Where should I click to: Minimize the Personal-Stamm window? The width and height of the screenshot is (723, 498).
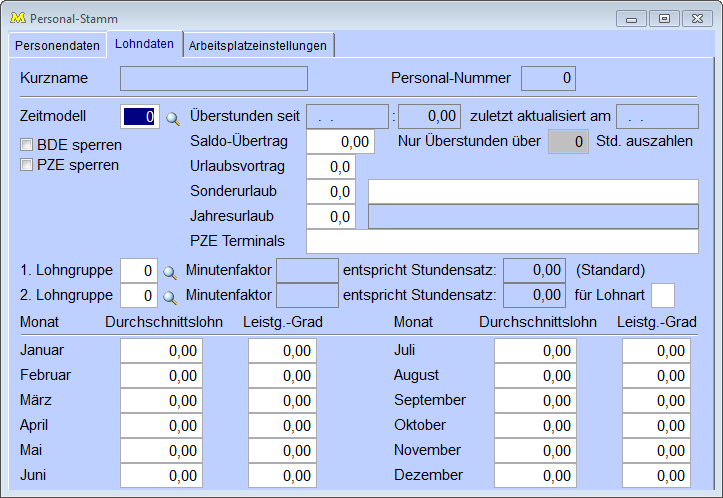631,18
